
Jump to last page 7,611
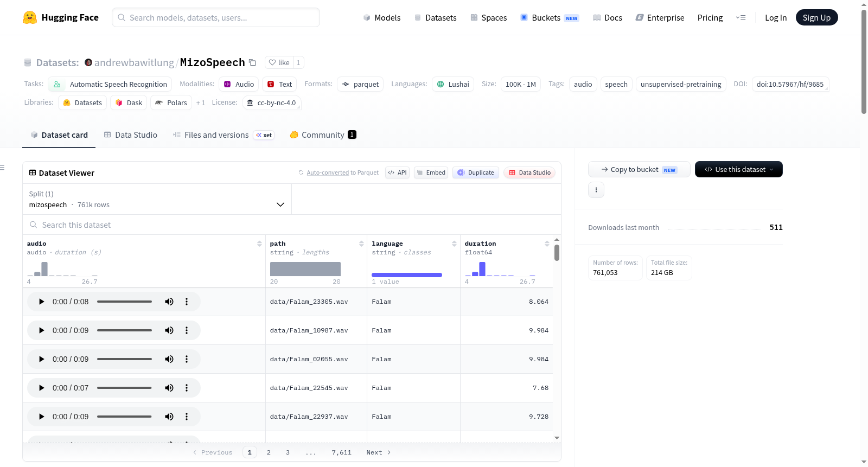342,452
